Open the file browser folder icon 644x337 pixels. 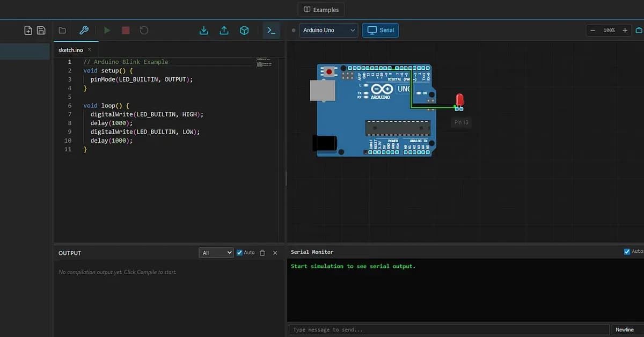coord(62,30)
